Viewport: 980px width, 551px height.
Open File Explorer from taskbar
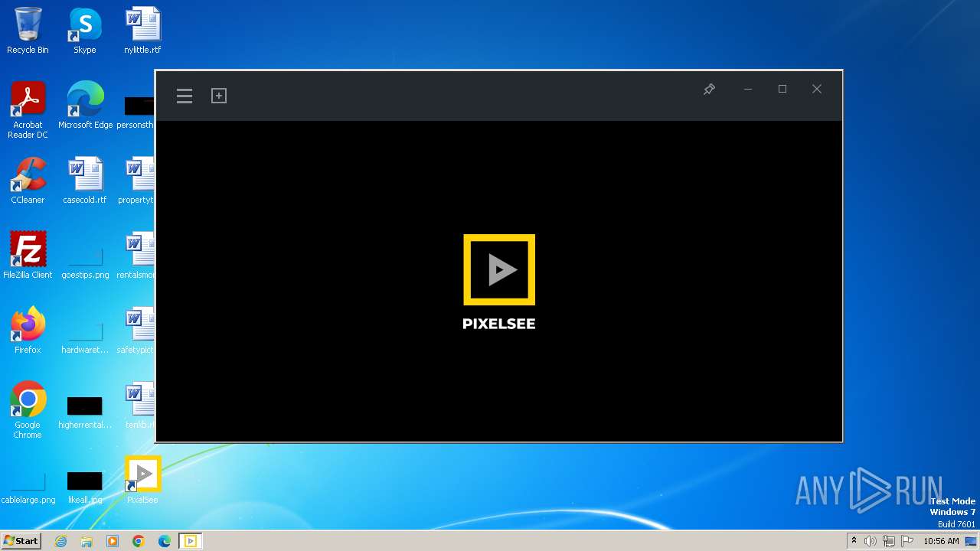[87, 541]
